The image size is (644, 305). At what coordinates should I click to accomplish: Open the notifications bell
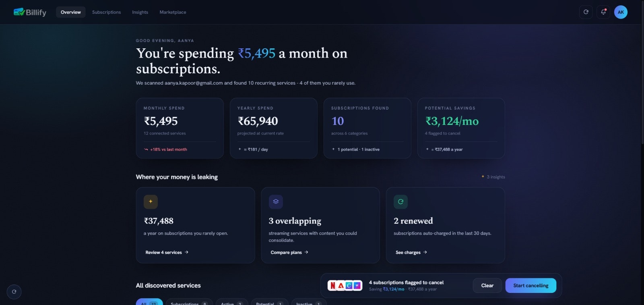[x=603, y=12]
